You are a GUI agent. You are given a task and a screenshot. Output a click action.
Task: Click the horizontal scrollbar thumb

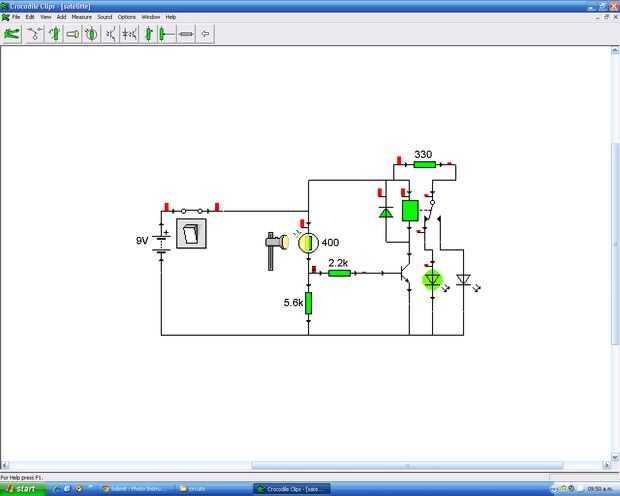(407, 465)
